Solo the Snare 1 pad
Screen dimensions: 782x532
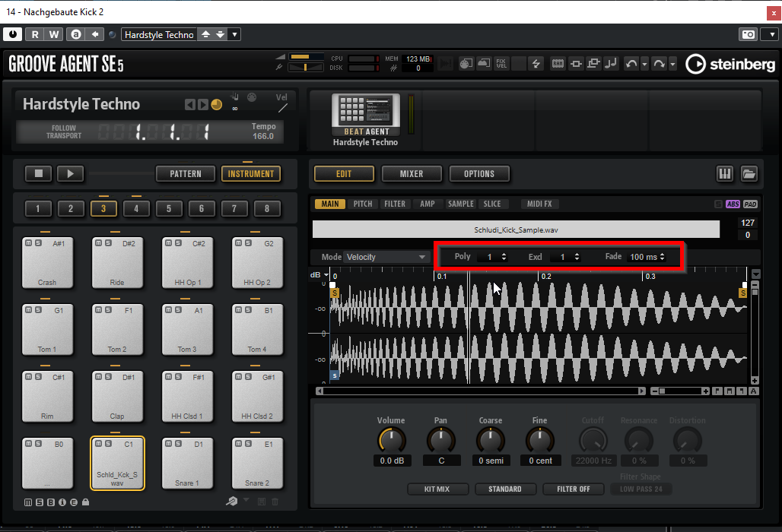[176, 444]
